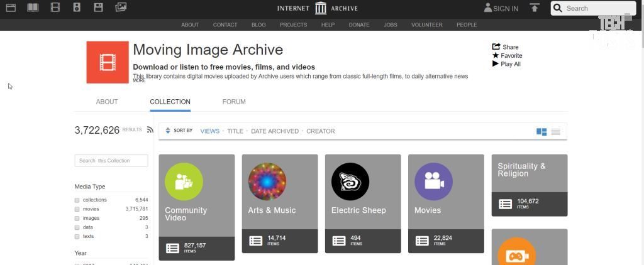Open the Images icon in top bar
The width and height of the screenshot is (644, 265).
click(x=121, y=8)
